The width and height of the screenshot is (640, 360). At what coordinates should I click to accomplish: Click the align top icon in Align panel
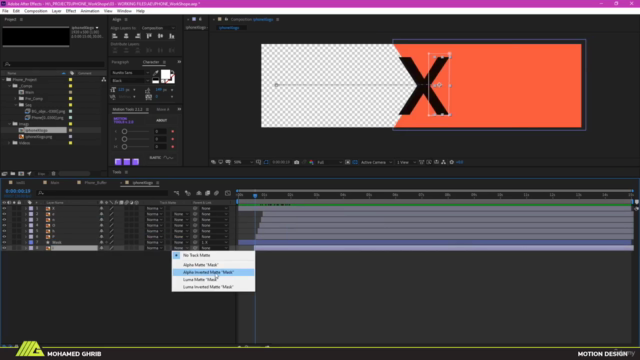149,36
